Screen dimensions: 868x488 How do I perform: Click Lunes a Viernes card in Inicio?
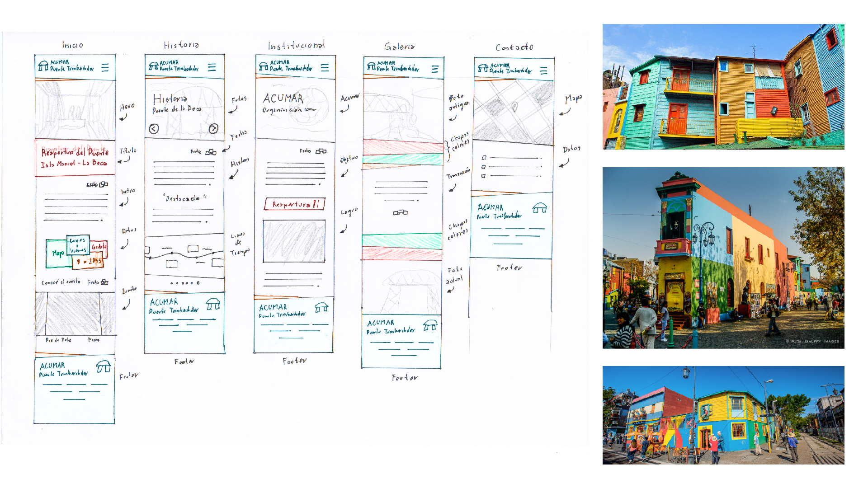(78, 245)
